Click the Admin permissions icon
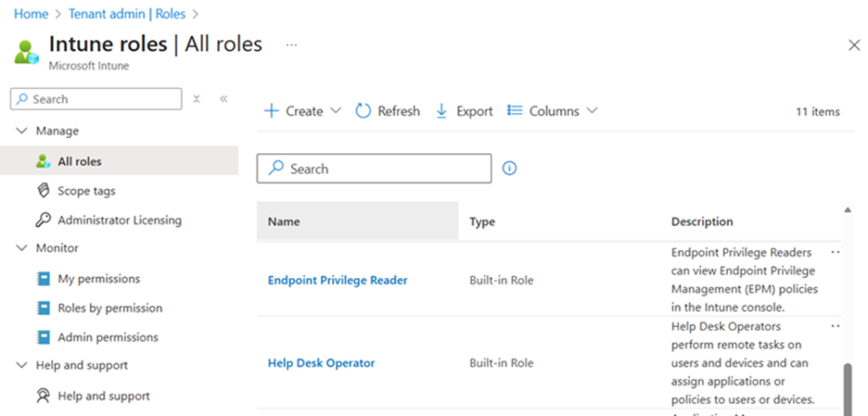This screenshot has height=416, width=868. click(x=43, y=337)
